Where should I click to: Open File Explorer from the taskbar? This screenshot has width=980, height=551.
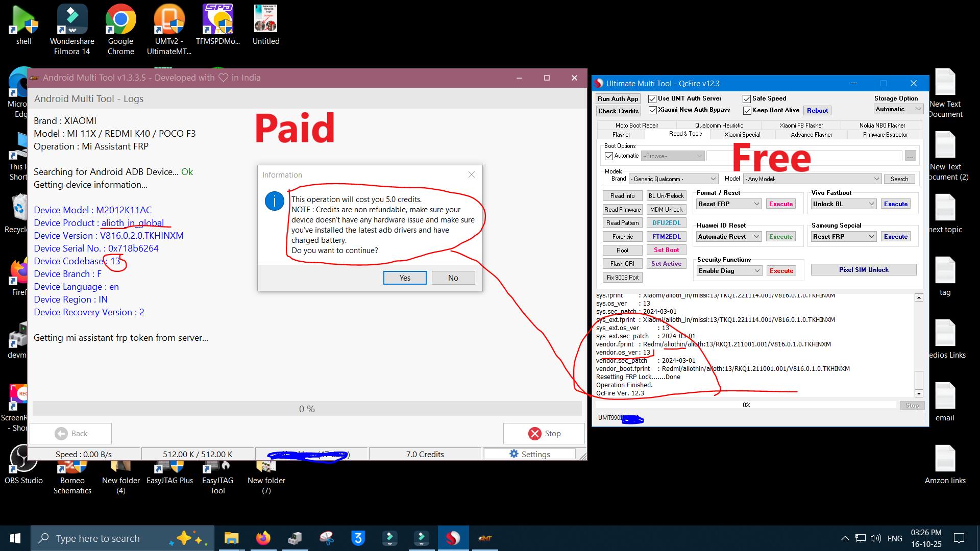(231, 538)
